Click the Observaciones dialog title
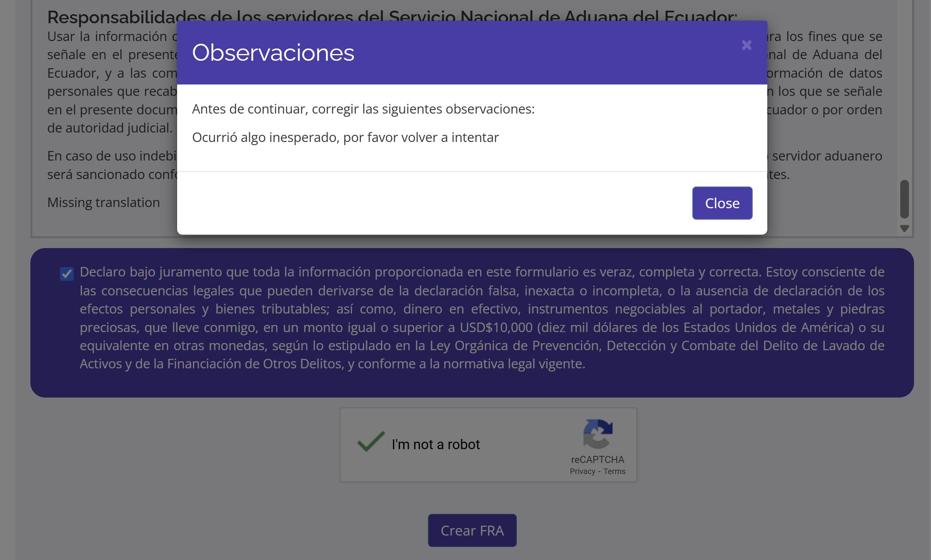 click(x=273, y=52)
